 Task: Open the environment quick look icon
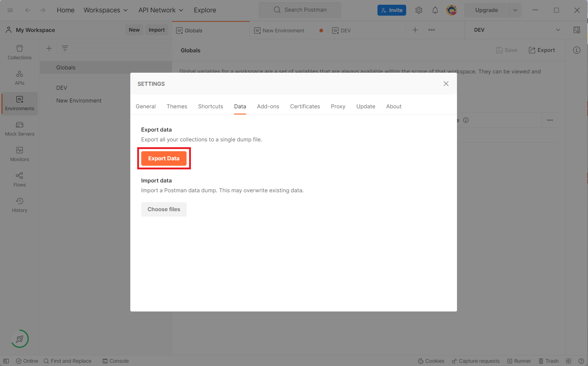pyautogui.click(x=577, y=30)
